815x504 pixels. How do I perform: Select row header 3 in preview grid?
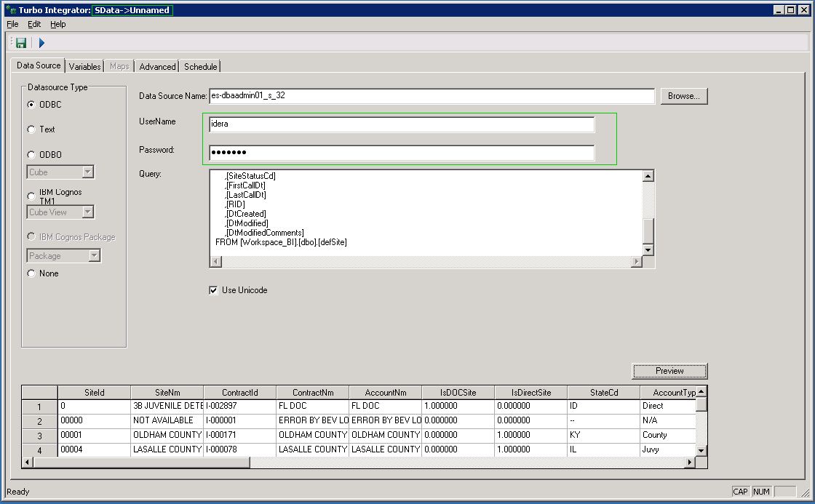pos(39,436)
